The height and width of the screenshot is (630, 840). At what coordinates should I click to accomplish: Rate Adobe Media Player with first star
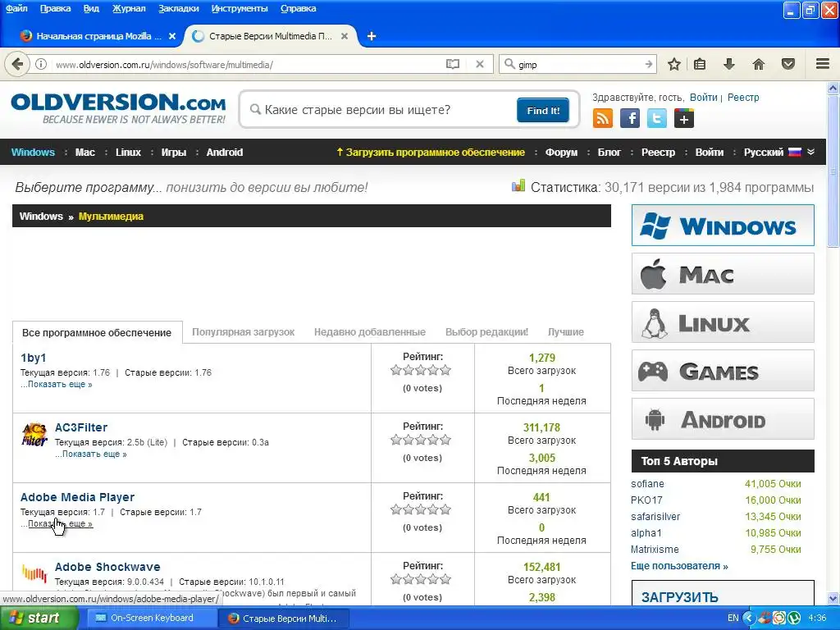(396, 509)
